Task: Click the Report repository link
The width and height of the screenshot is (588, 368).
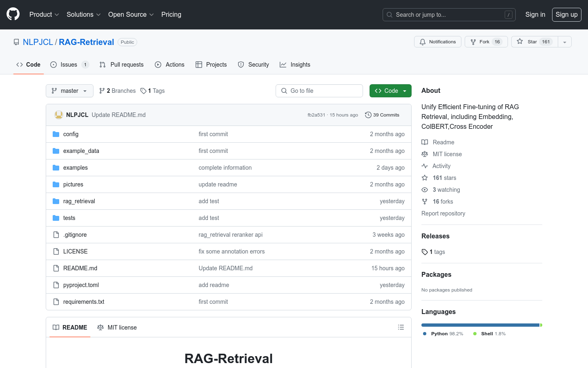Action: pyautogui.click(x=443, y=213)
